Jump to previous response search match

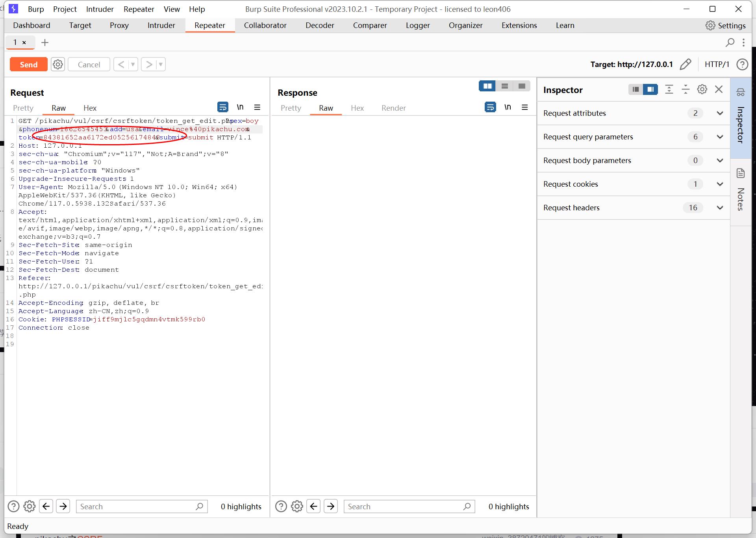pyautogui.click(x=314, y=506)
